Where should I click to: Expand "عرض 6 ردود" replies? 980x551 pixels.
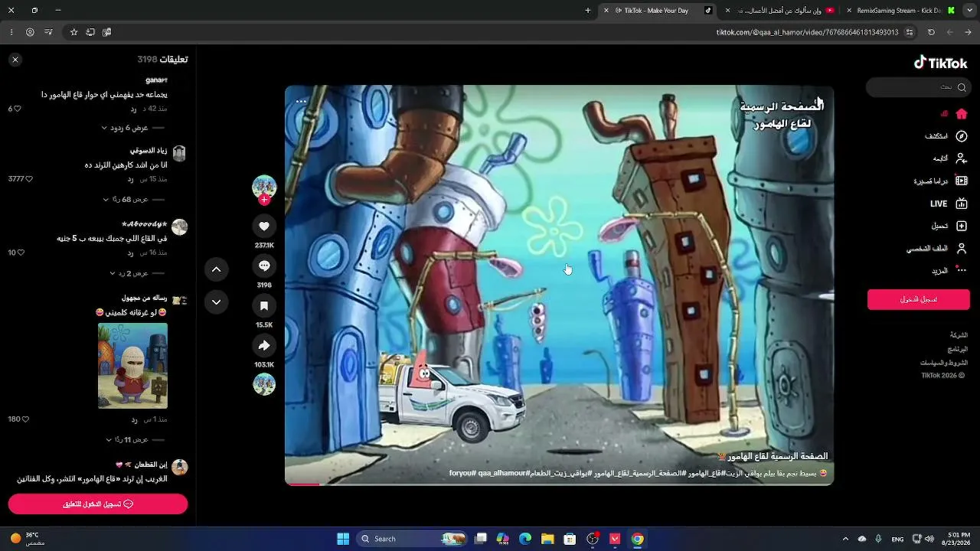125,128
